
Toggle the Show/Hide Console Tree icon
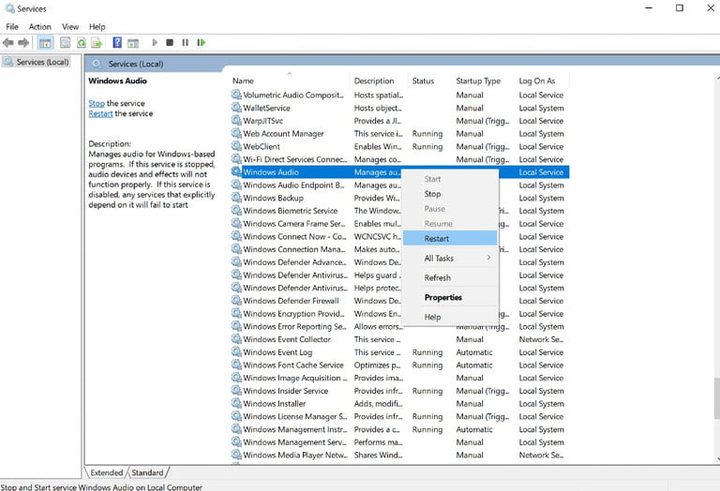click(45, 43)
